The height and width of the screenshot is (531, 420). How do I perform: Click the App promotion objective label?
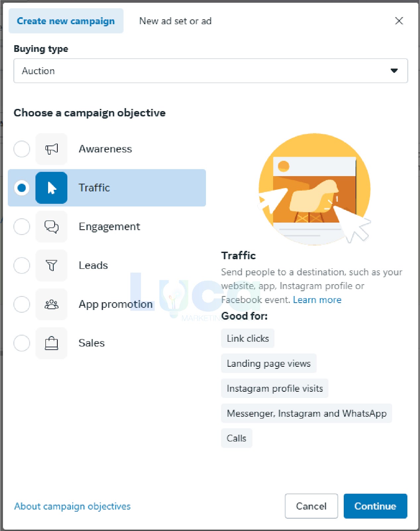pyautogui.click(x=116, y=304)
